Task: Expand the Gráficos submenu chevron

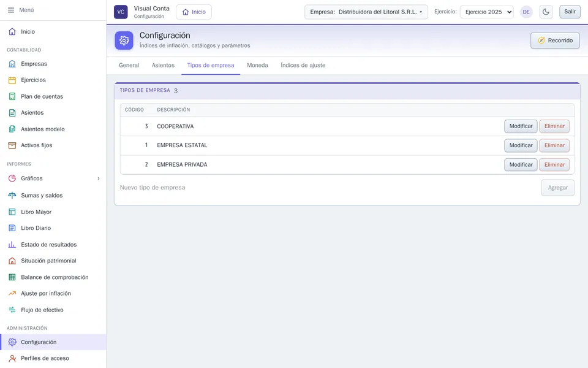Action: coord(99,178)
